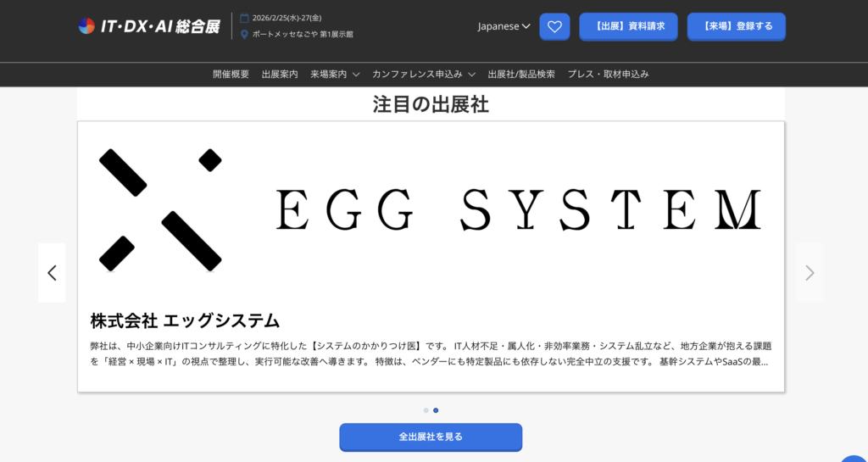The height and width of the screenshot is (462, 868).
Task: Click the 【出展】資料請求 button
Action: [628, 26]
